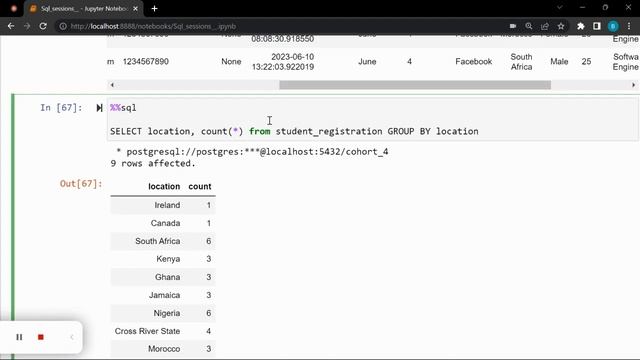Stop the screen recording
The image size is (640, 360).
tap(40, 337)
